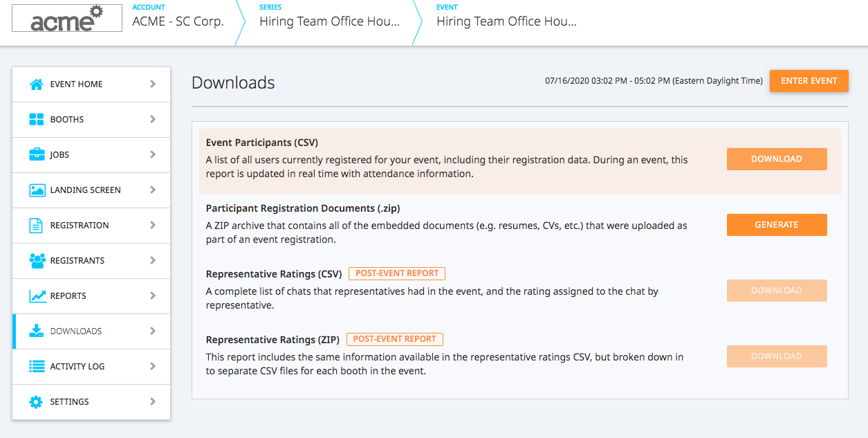This screenshot has width=868, height=438.
Task: Click POST-EVENT REPORT badge beside Representative Ratings (ZIP)
Action: [x=395, y=339]
